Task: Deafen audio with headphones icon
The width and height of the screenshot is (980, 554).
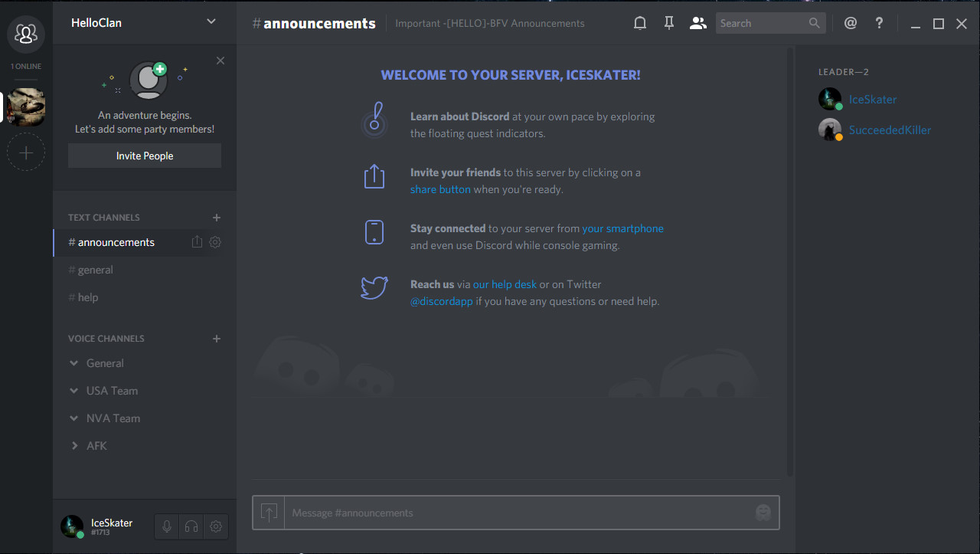Action: click(x=191, y=526)
